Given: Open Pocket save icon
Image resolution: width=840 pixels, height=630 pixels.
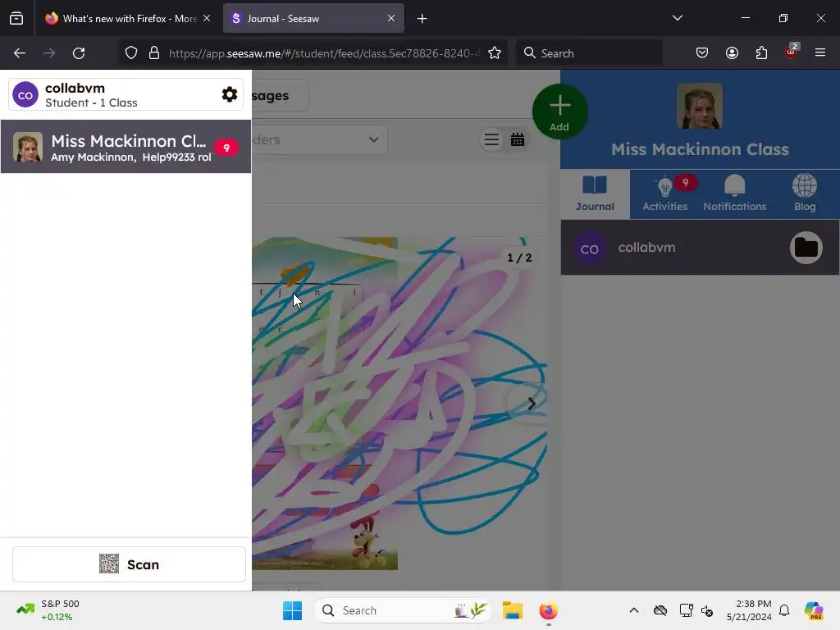Looking at the screenshot, I should point(702,53).
